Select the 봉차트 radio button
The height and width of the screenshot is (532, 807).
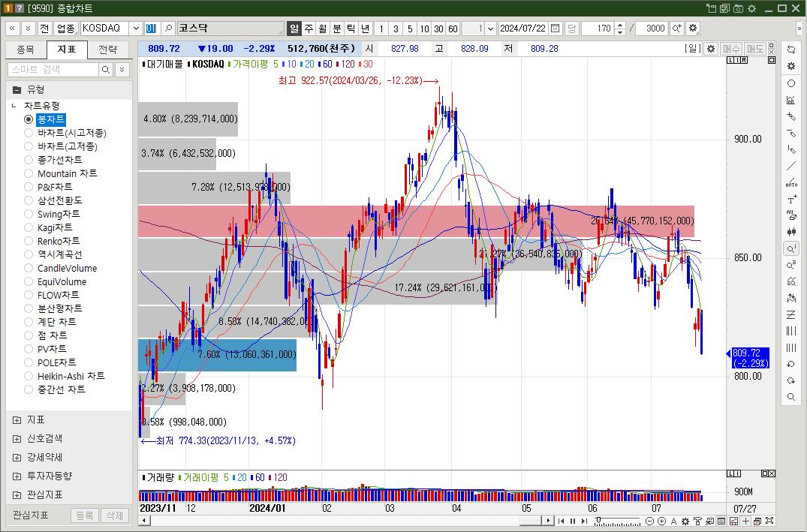[x=29, y=119]
